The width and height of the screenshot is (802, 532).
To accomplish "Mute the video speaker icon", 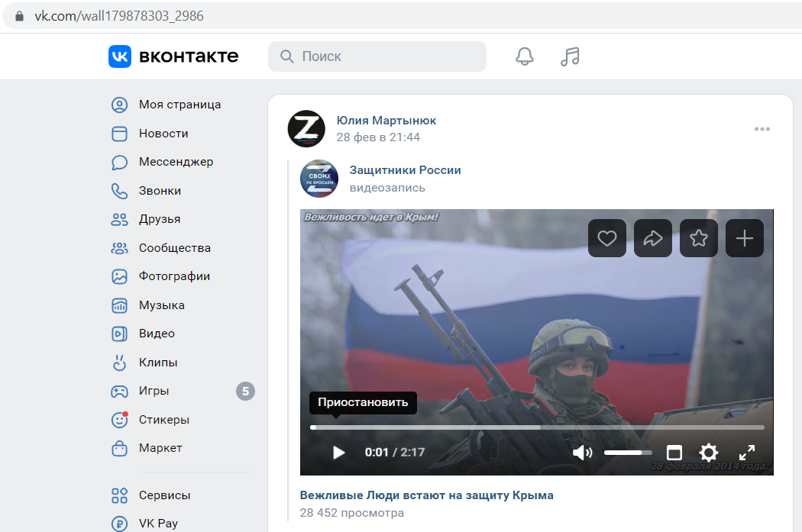I will tap(582, 453).
